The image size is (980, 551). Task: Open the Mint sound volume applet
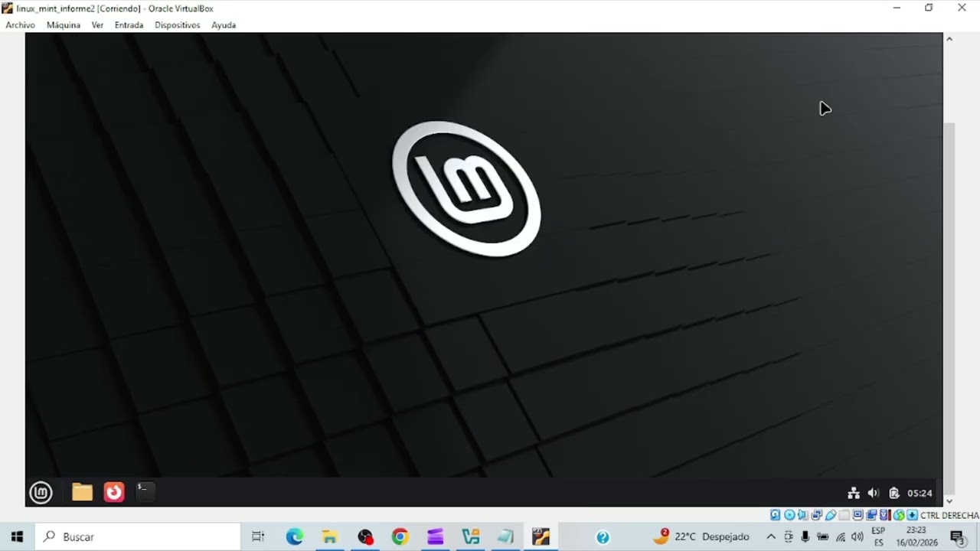pyautogui.click(x=874, y=494)
